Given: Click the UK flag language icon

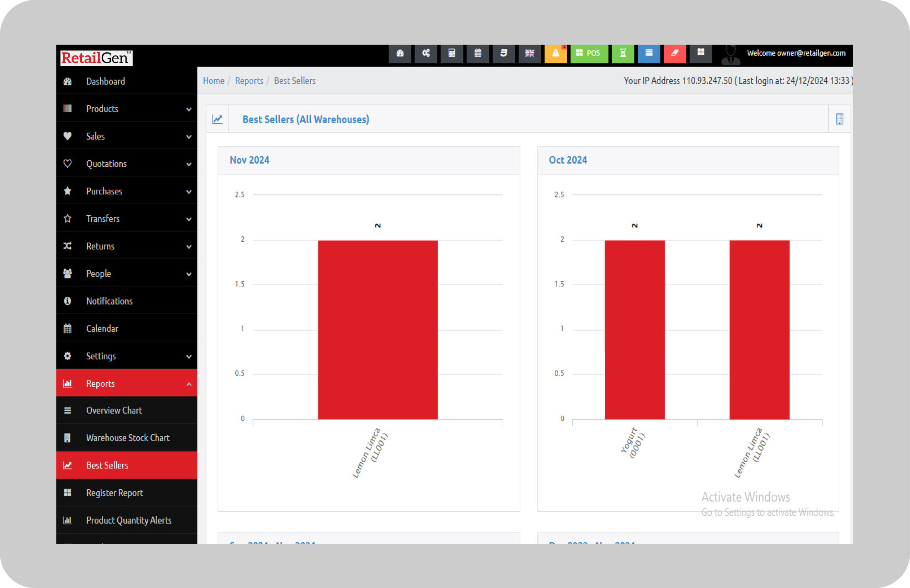Looking at the screenshot, I should pyautogui.click(x=530, y=53).
